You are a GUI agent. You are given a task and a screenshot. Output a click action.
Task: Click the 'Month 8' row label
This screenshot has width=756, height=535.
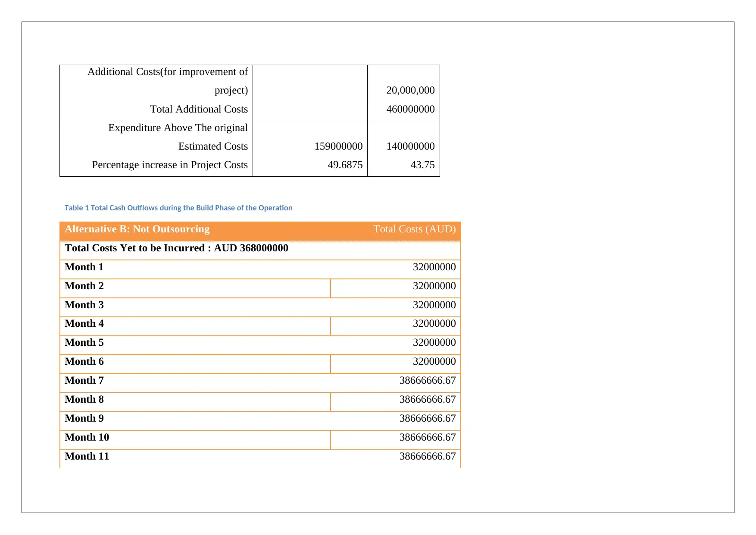click(84, 399)
